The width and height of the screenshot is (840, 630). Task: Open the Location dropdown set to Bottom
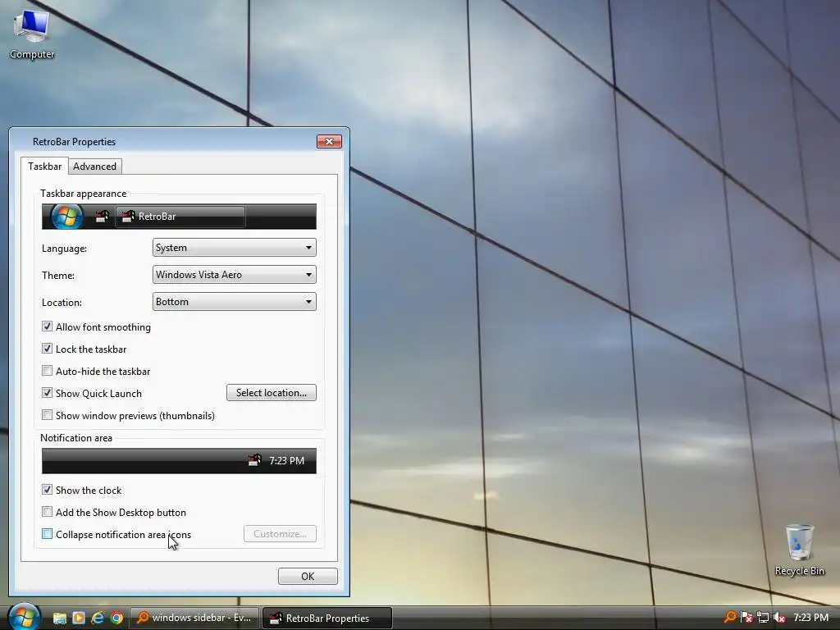pyautogui.click(x=234, y=302)
